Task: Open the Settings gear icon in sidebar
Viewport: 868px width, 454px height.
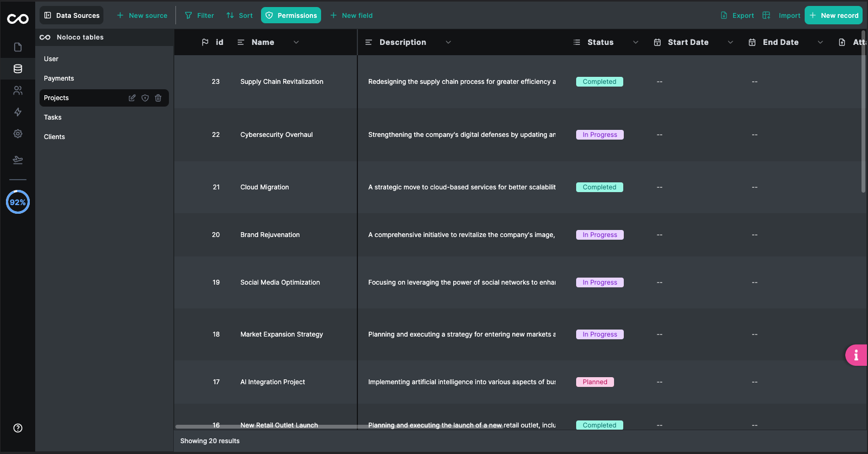Action: (x=18, y=134)
